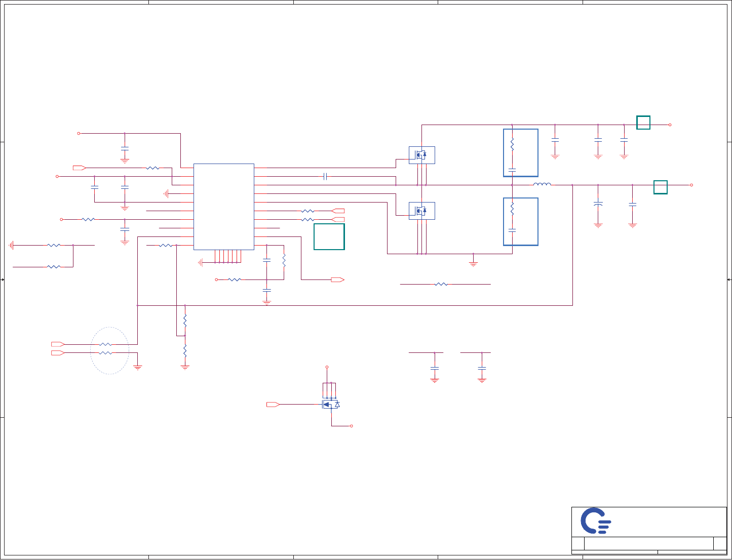This screenshot has height=560, width=732.
Task: Click the top-left input port feeding a resistor
Action: 80,168
